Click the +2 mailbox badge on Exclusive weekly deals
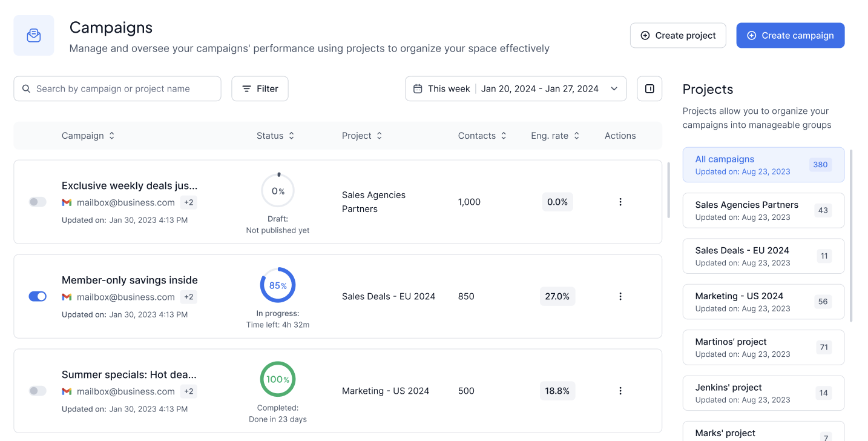The height and width of the screenshot is (441, 868). [x=189, y=202]
